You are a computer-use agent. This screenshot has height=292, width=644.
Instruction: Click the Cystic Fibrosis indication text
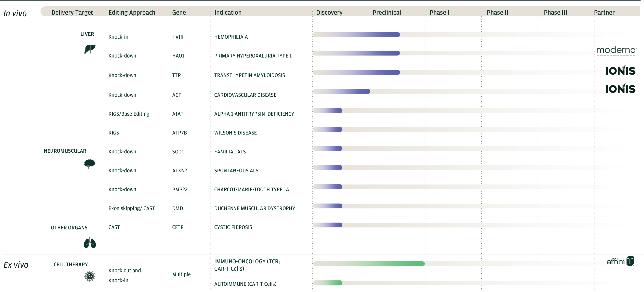tap(233, 227)
